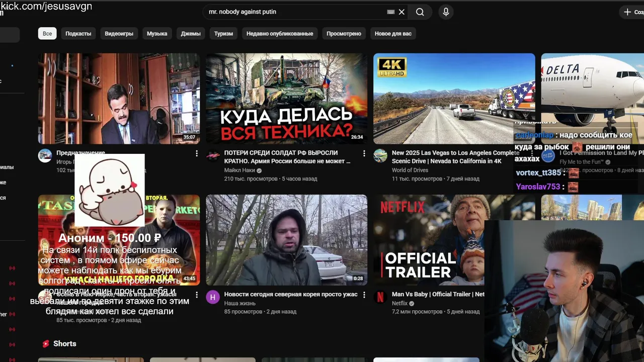
Task: Open the Man Vs Baby Official Trailer title
Action: tap(438, 295)
